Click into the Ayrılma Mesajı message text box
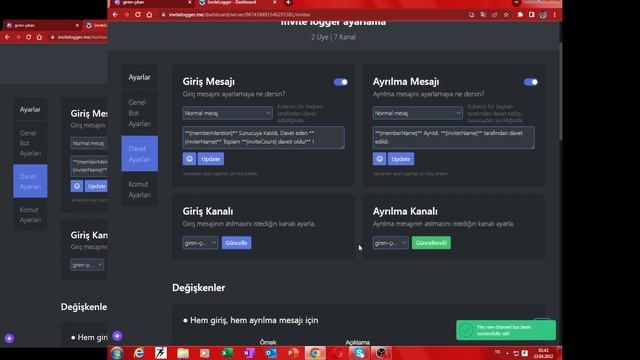 pyautogui.click(x=453, y=138)
